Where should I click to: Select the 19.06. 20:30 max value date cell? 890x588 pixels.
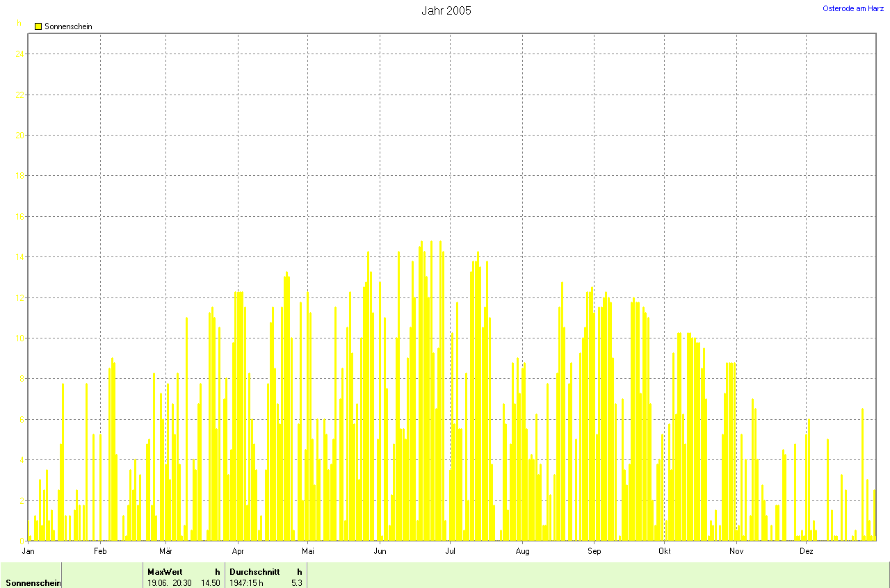point(170,582)
